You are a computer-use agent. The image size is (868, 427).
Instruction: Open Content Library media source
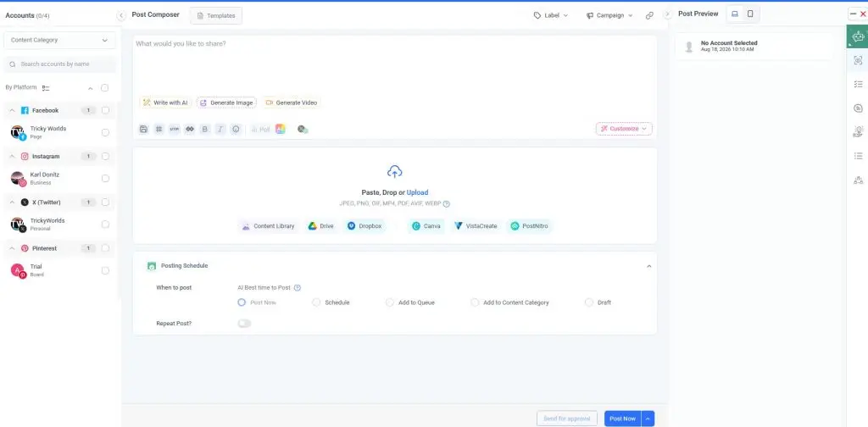[x=268, y=226]
